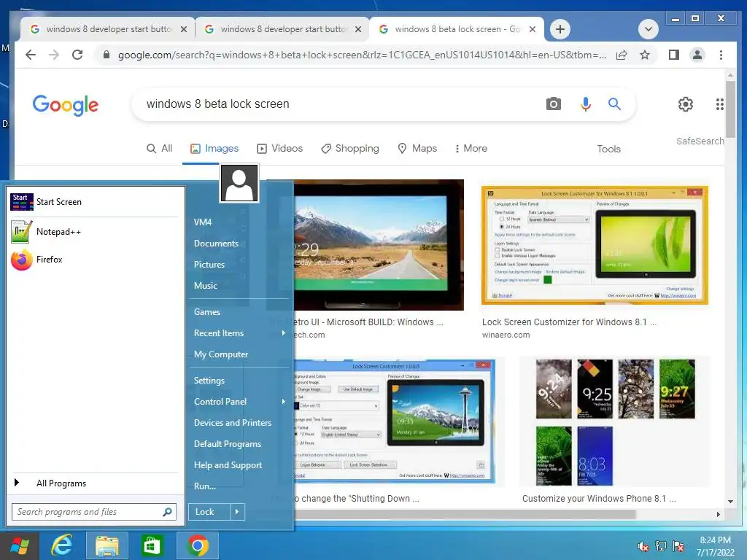Click the Windows Start orb
The width and height of the screenshot is (747, 560).
(19, 545)
